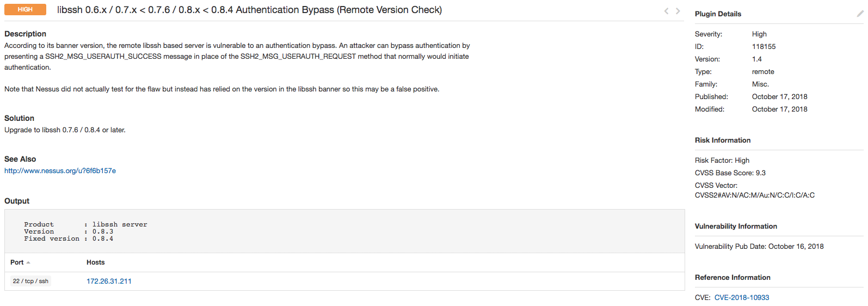Open host 172.26.31.211
This screenshot has width=868, height=306.
coord(109,281)
